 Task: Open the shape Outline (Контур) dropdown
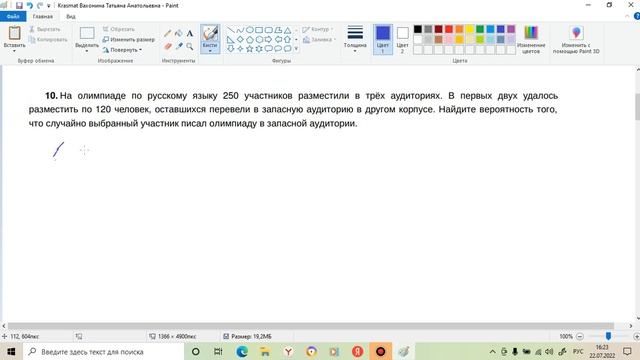tap(318, 29)
